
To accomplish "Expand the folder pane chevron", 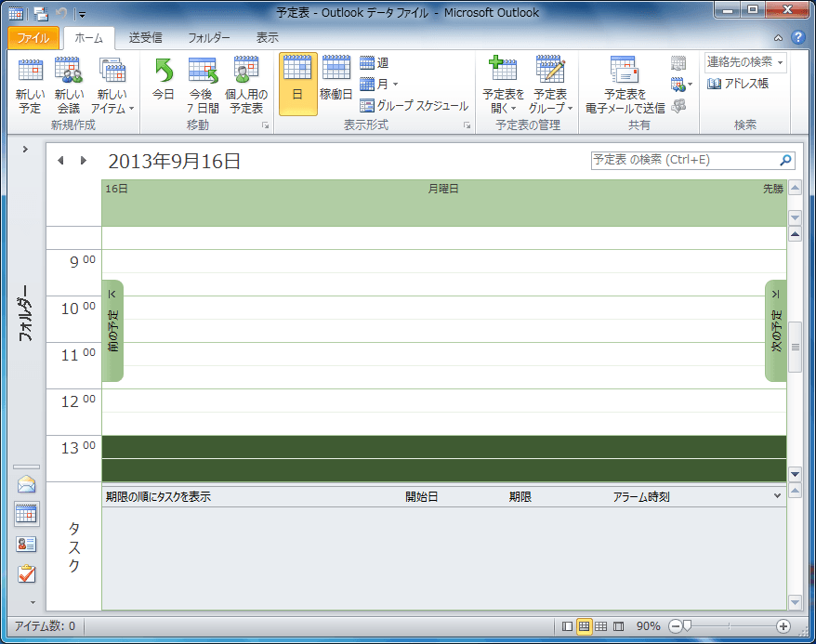I will coord(25,150).
